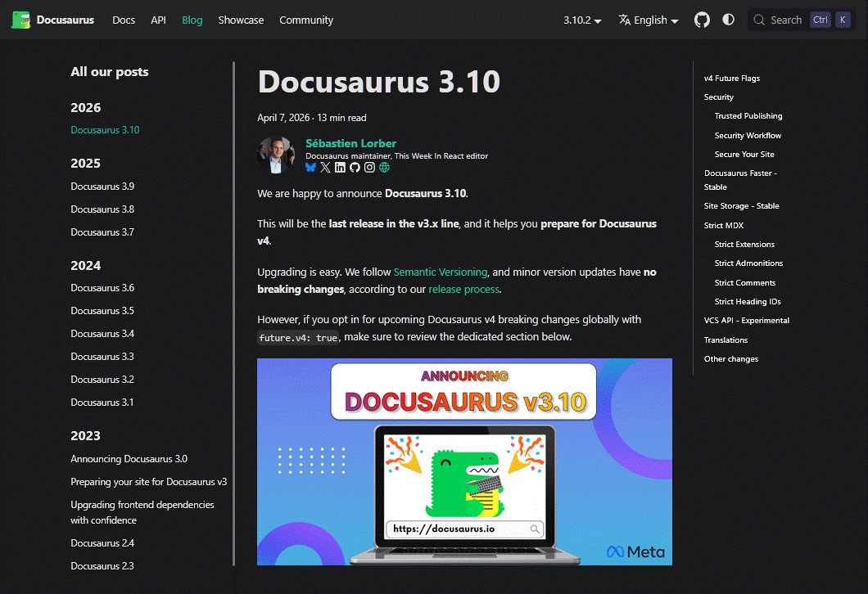Click the All our posts sidebar heading

click(x=110, y=72)
